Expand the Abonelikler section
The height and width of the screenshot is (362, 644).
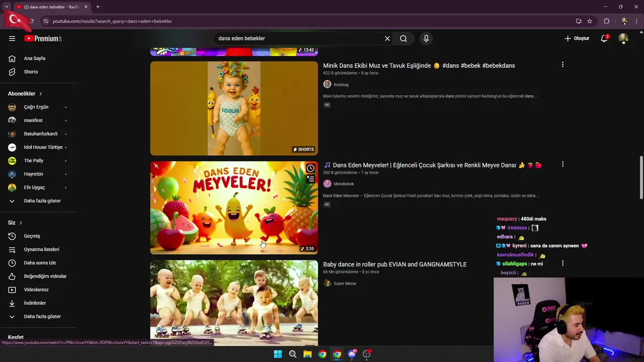25,94
